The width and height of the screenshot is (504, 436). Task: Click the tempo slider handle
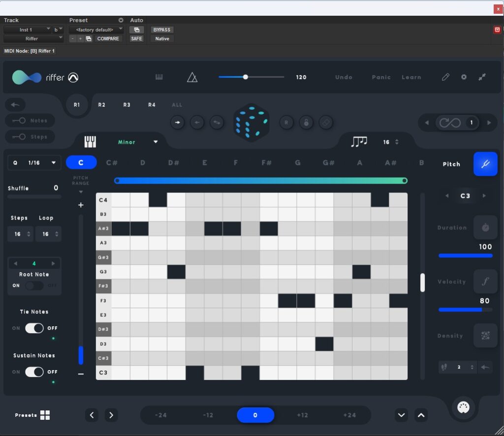(x=246, y=77)
